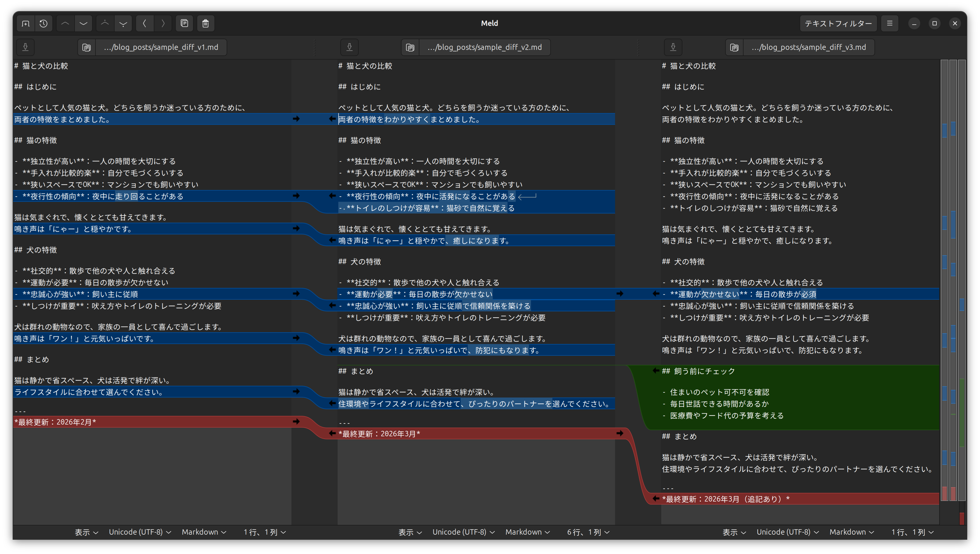Click heading 猫の特徴 in middle pane
Viewport: 980px width, 554px height.
coord(360,140)
